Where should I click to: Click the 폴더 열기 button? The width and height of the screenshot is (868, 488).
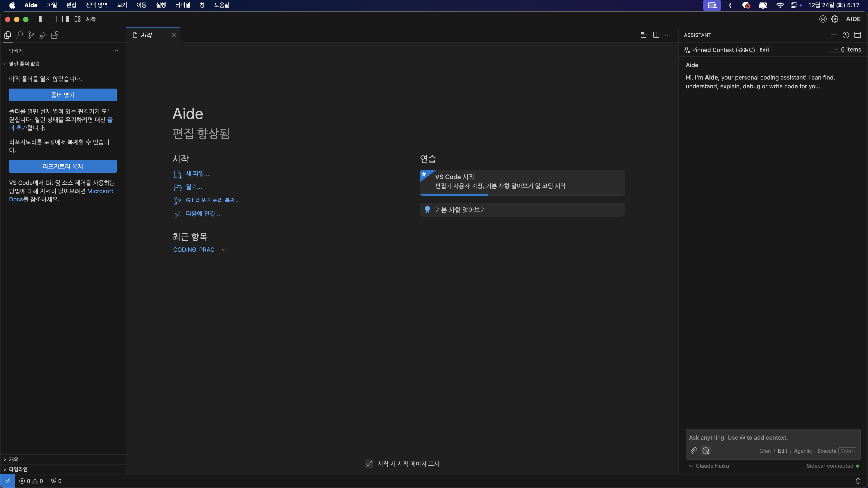click(x=63, y=95)
